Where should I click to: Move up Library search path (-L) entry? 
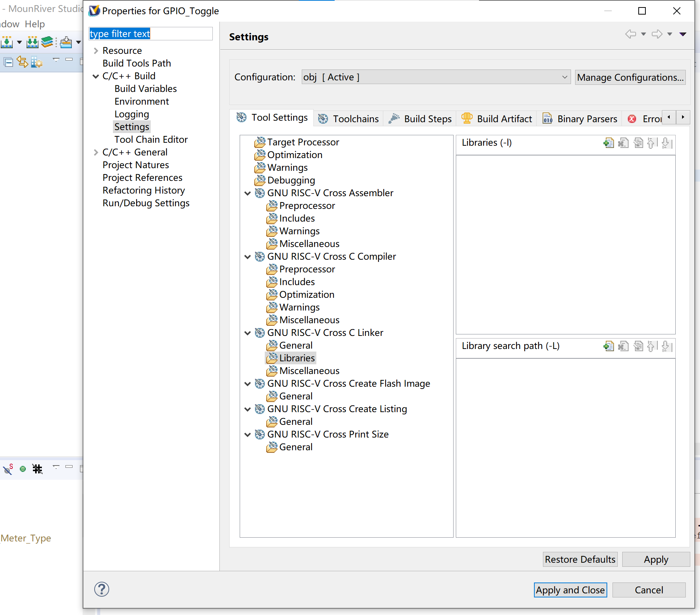tap(652, 346)
